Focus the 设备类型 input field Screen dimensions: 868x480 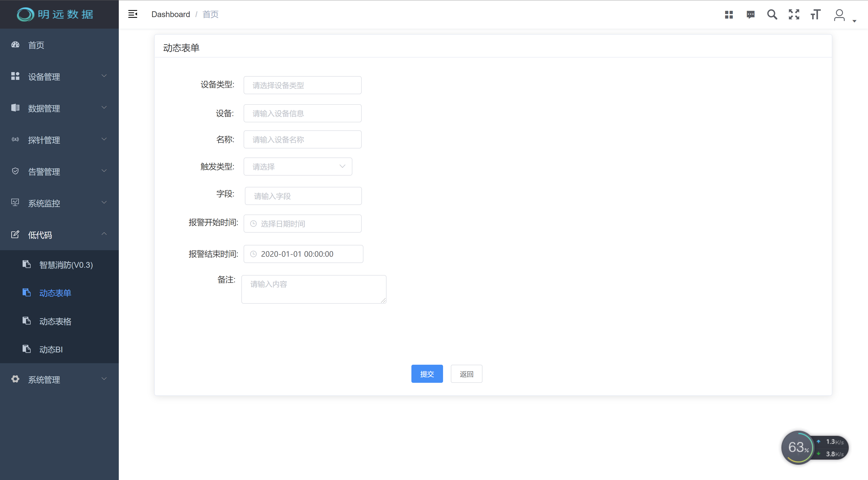tap(302, 85)
